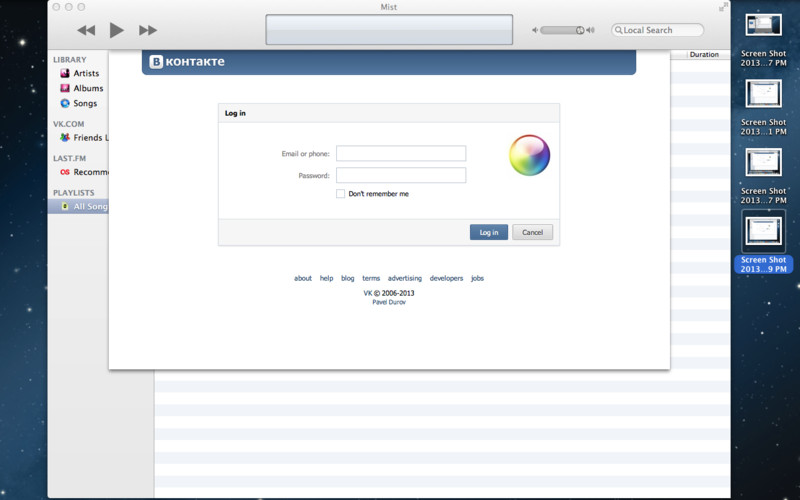Click the VKontakte logo icon

[x=156, y=62]
